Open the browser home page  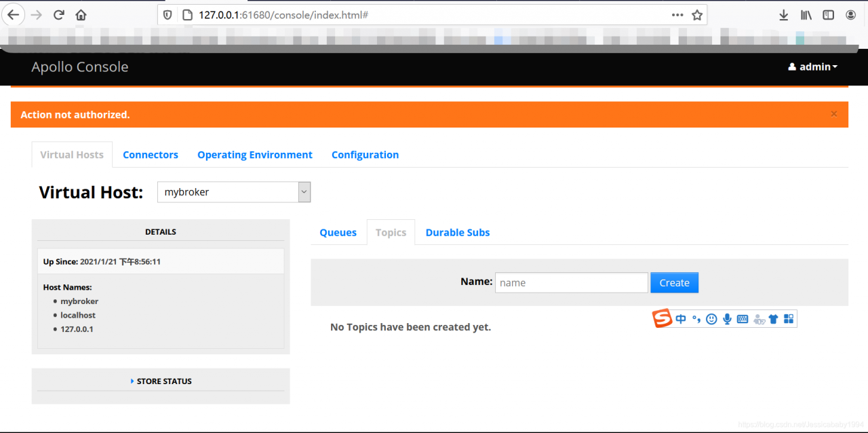pyautogui.click(x=81, y=15)
